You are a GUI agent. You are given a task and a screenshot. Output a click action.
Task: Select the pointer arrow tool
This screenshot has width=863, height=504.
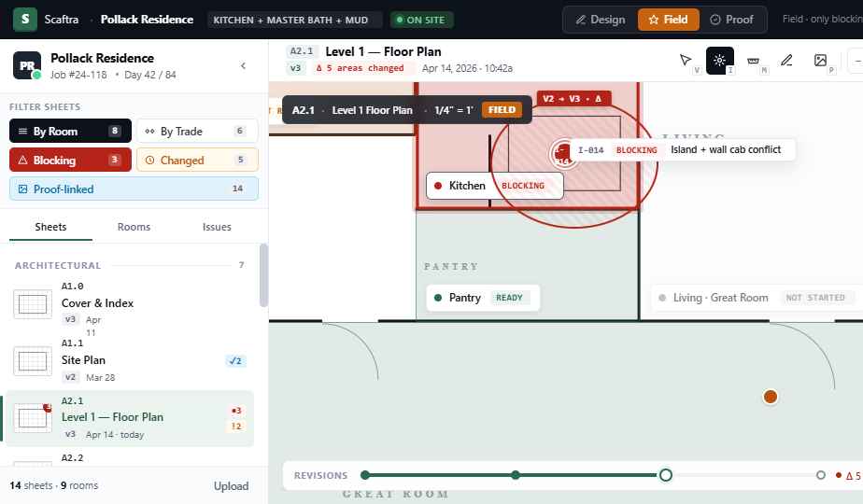[x=686, y=60]
